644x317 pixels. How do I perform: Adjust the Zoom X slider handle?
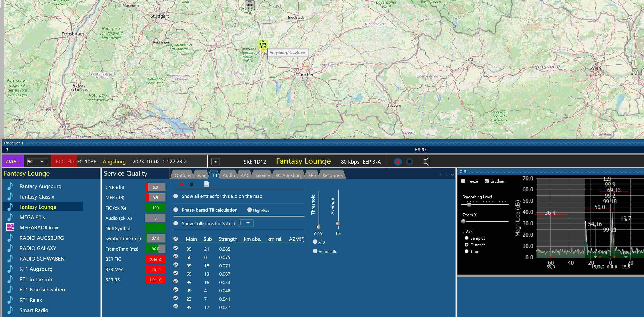(x=463, y=221)
